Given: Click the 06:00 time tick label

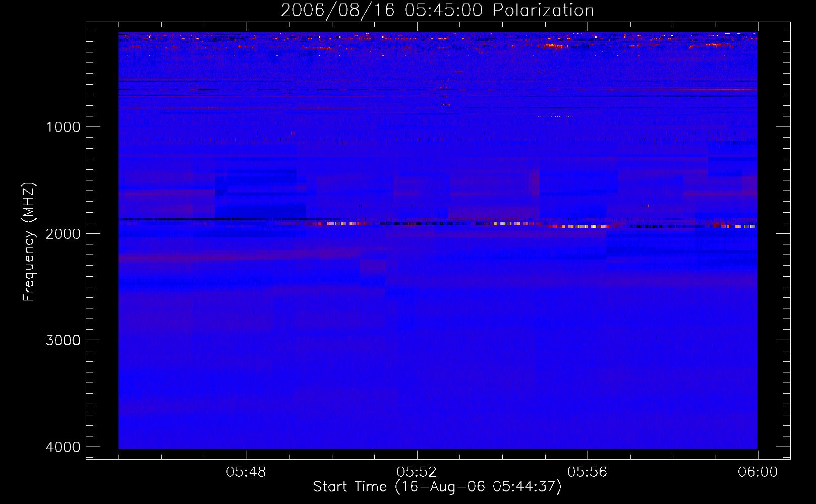Looking at the screenshot, I should pos(757,472).
